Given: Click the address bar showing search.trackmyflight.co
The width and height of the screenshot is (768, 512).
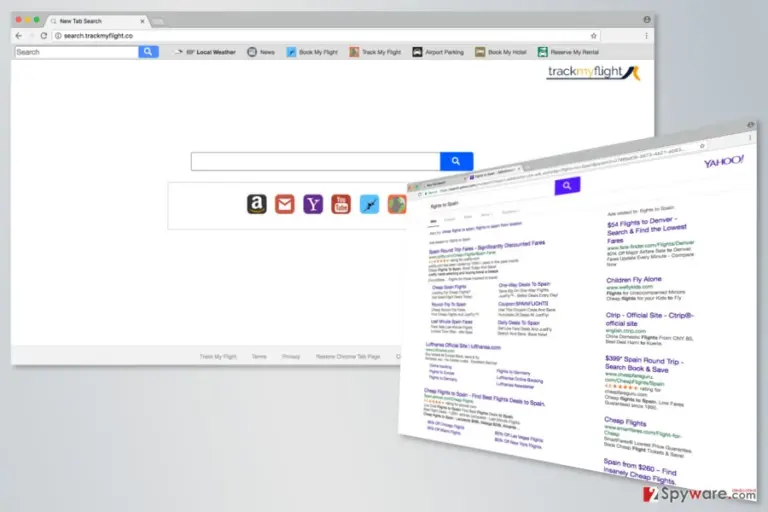Looking at the screenshot, I should pos(323,36).
